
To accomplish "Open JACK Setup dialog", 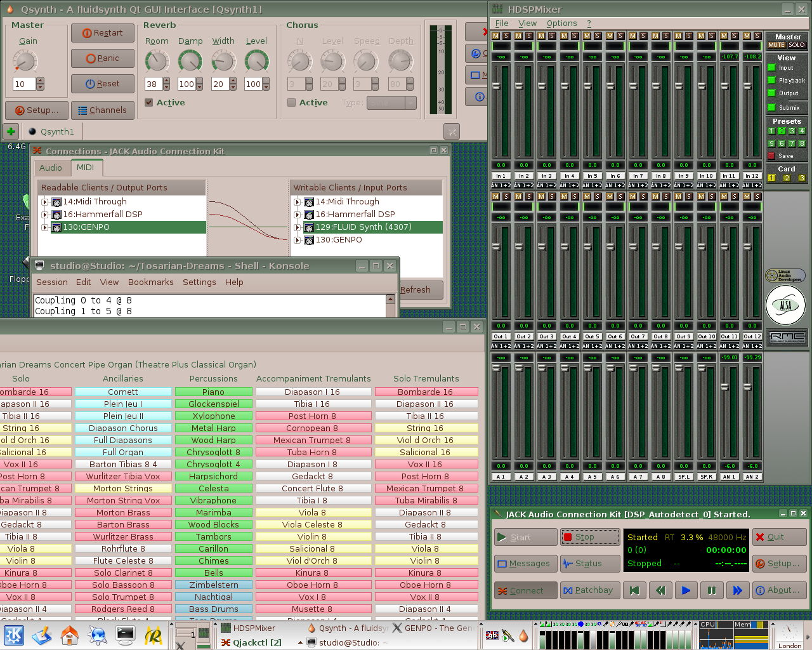I will pos(779,564).
